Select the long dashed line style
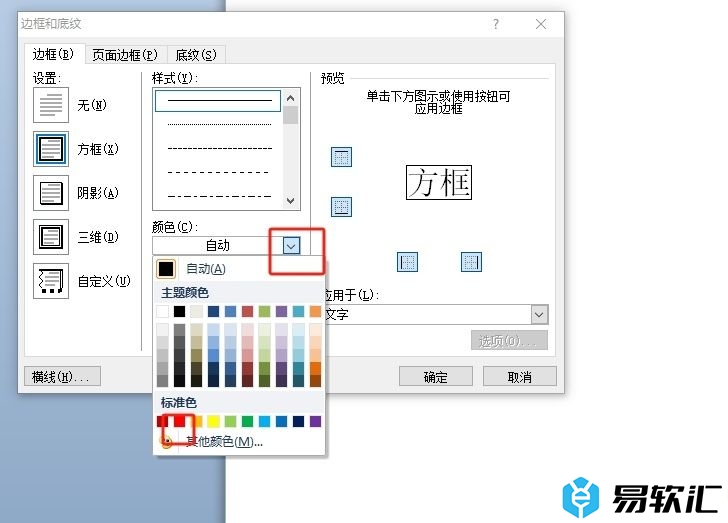 tap(218, 172)
